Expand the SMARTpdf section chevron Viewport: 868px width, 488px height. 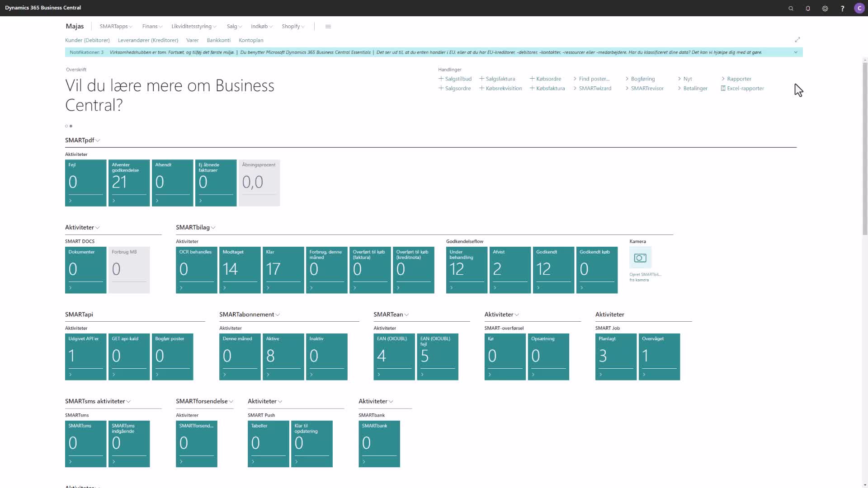[98, 141]
